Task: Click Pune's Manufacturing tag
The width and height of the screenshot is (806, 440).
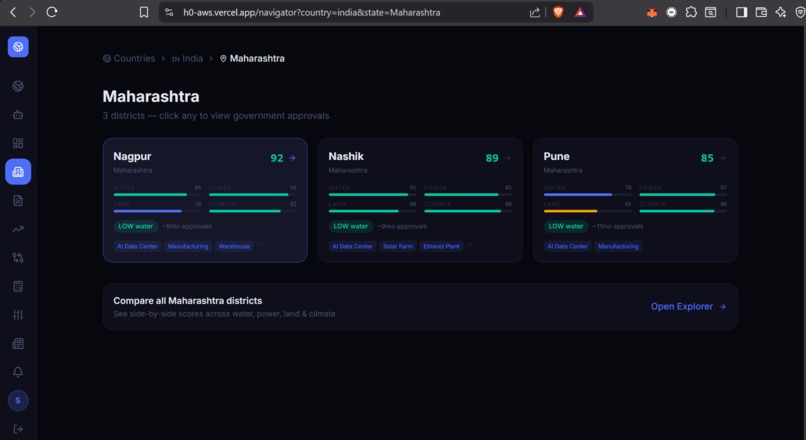Action: 618,246
